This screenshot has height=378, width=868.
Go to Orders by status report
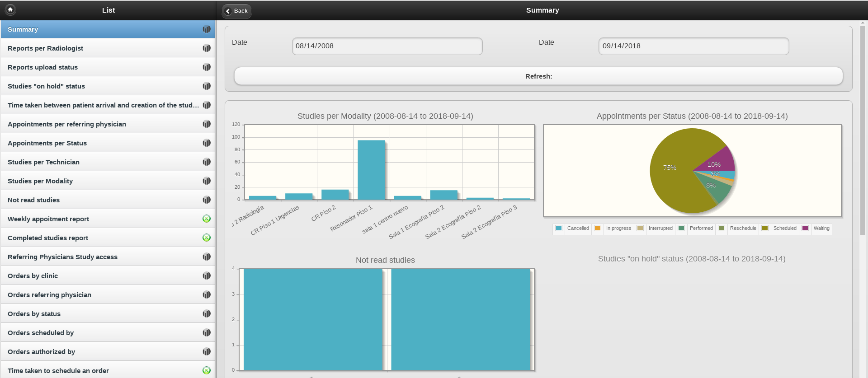point(34,314)
